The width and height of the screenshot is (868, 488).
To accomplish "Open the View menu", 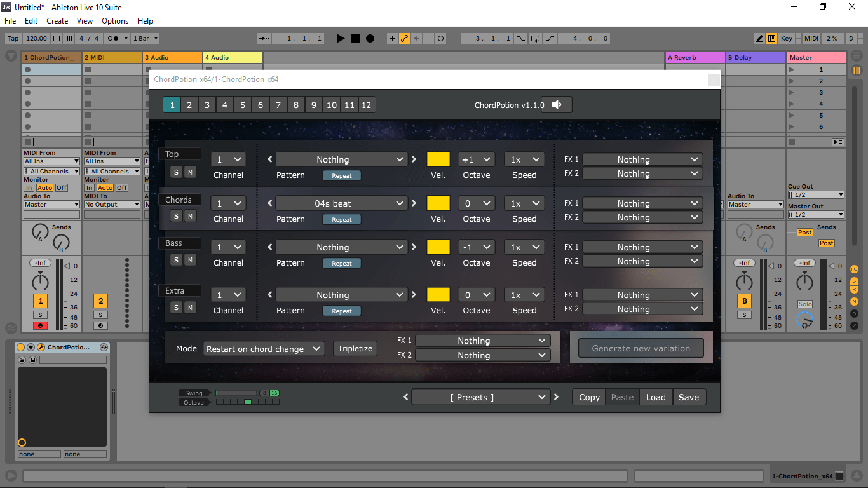I will tap(85, 21).
